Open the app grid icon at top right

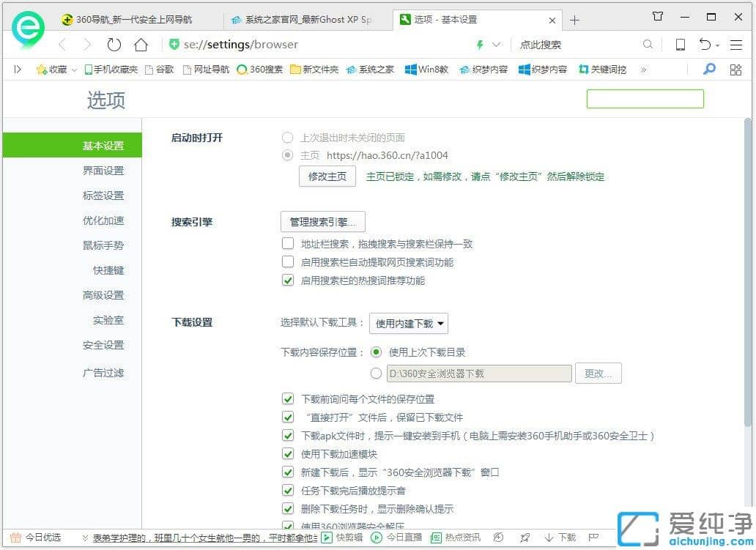pyautogui.click(x=735, y=70)
